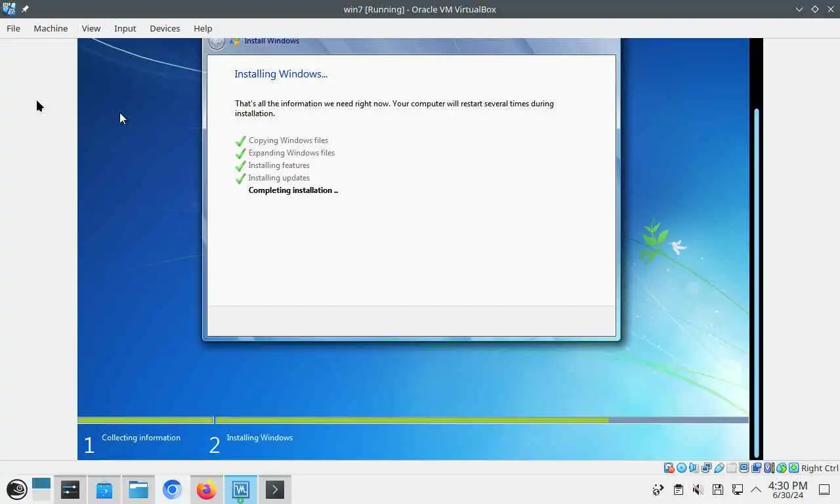This screenshot has height=504, width=840.
Task: Click the audio status icon in VirtualBox
Action: click(x=694, y=468)
